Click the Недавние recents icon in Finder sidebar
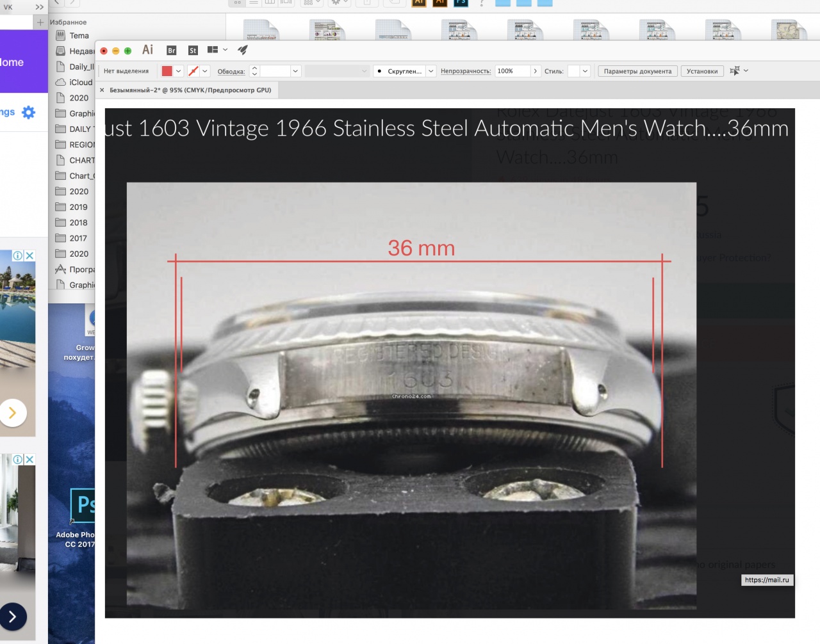Viewport: 820px width, 644px height. (x=61, y=51)
